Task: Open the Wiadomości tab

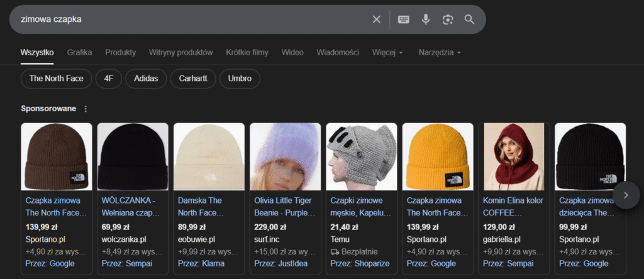Action: (338, 52)
